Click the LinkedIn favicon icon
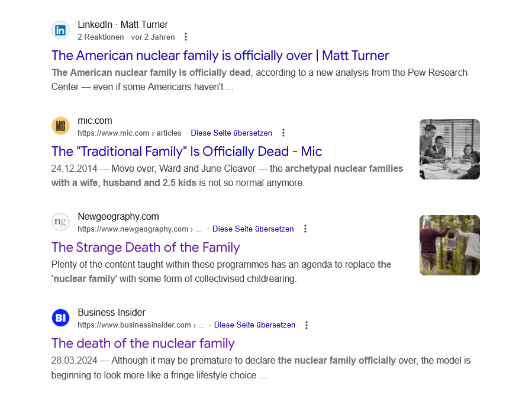532x398 pixels. pos(60,30)
